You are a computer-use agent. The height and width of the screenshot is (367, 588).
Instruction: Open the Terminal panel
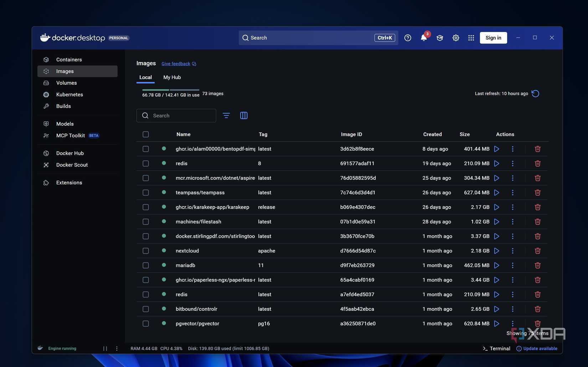point(496,348)
